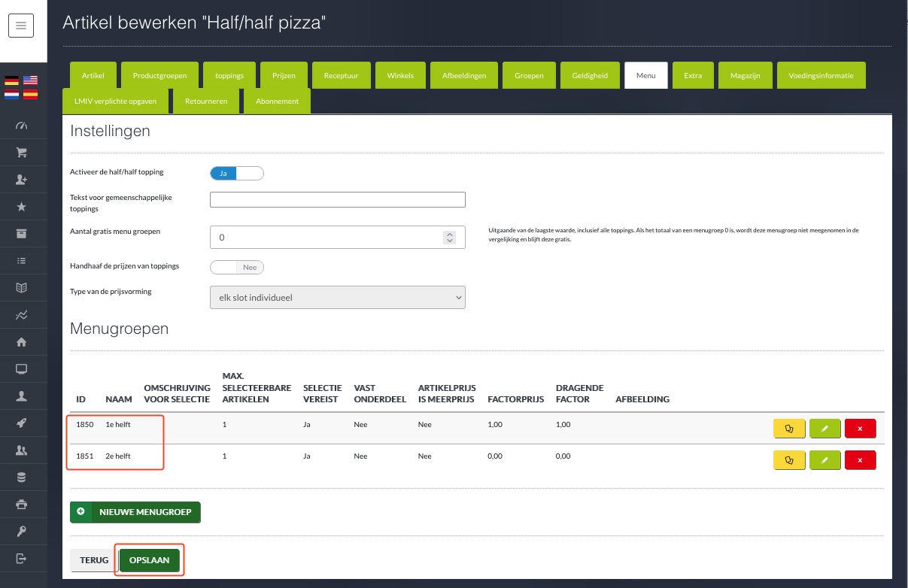
Task: Switch to the Prijzen tab
Action: tap(278, 76)
